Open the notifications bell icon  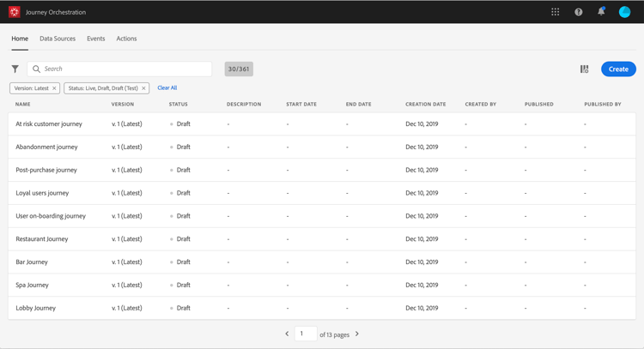601,11
